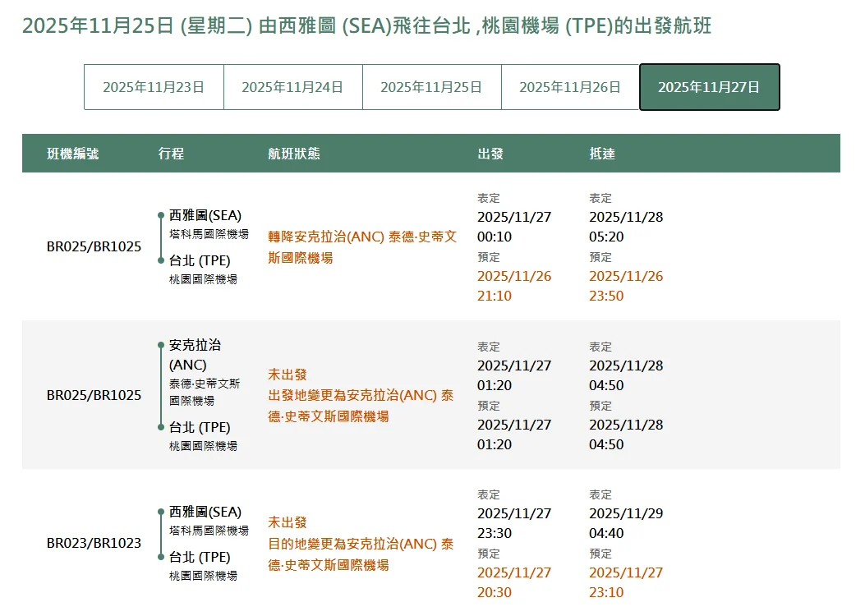
Task: Click the 轉降安克拉治(ANC) diversion status text
Action: (x=362, y=247)
